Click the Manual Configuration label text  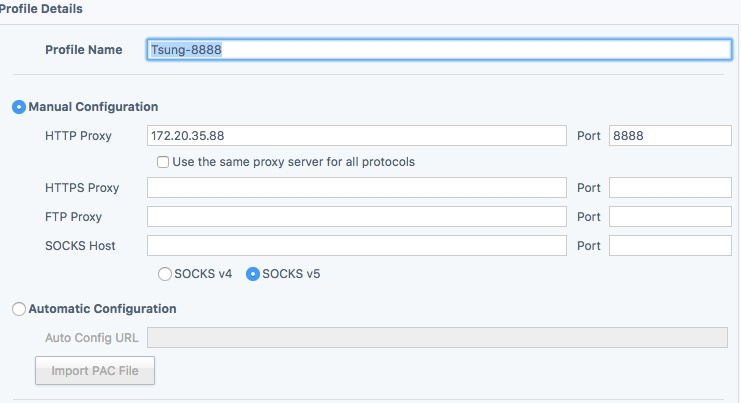pyautogui.click(x=93, y=107)
